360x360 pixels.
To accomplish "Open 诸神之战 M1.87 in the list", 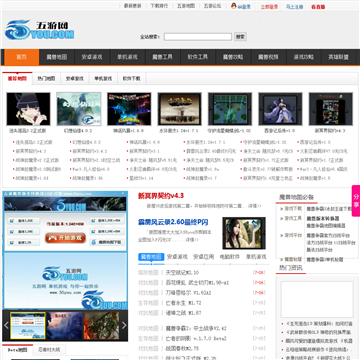I will point(183,313).
